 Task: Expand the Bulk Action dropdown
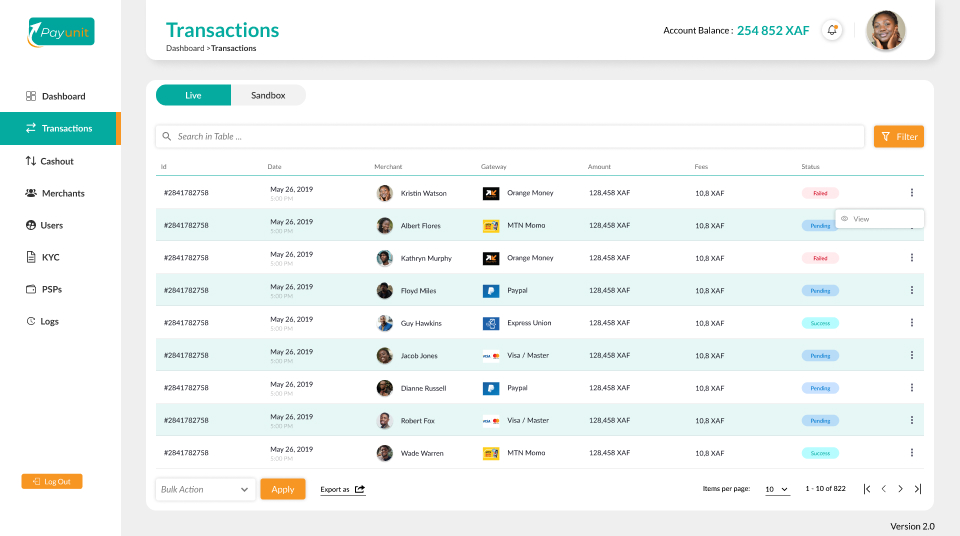[205, 489]
